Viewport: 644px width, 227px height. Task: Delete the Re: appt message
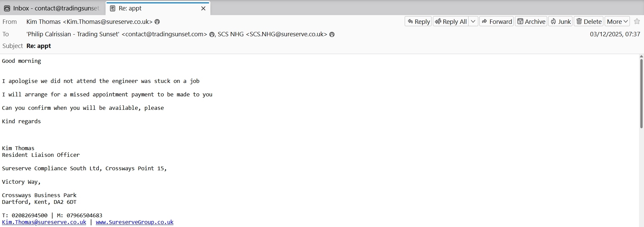[x=589, y=21]
